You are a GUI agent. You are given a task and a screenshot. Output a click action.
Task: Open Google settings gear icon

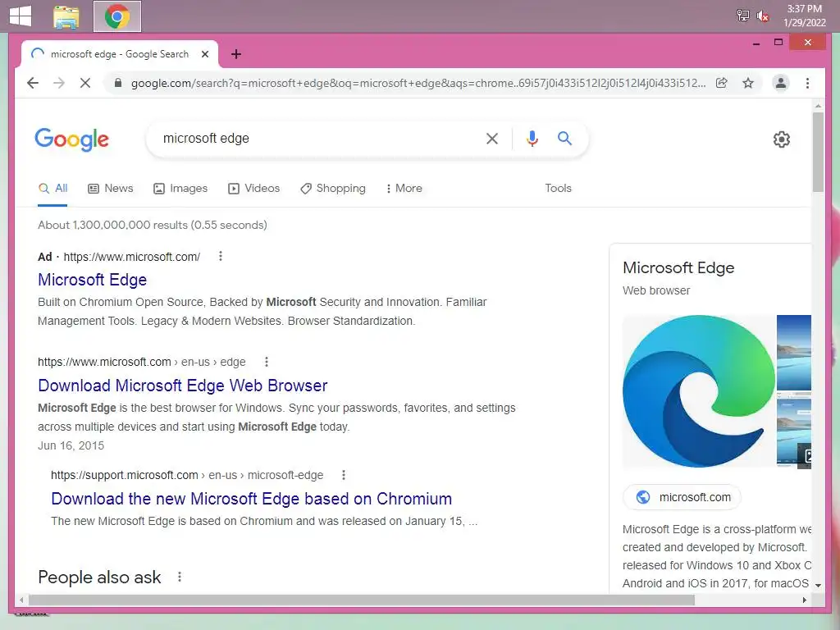782,139
